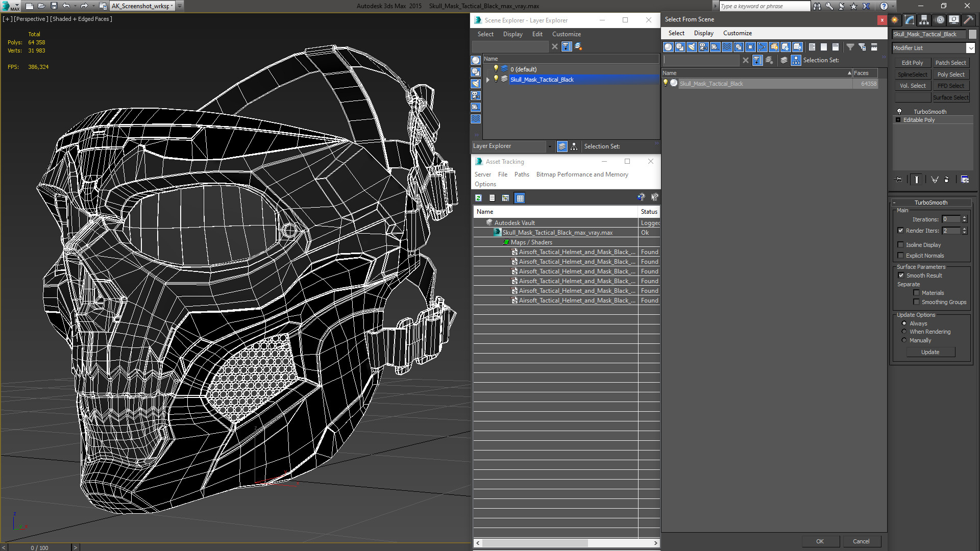Open the Display command panel tab

953,20
